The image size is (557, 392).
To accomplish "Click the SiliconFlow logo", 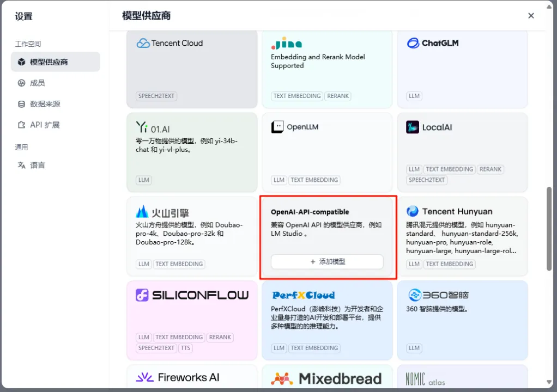I will coord(192,295).
